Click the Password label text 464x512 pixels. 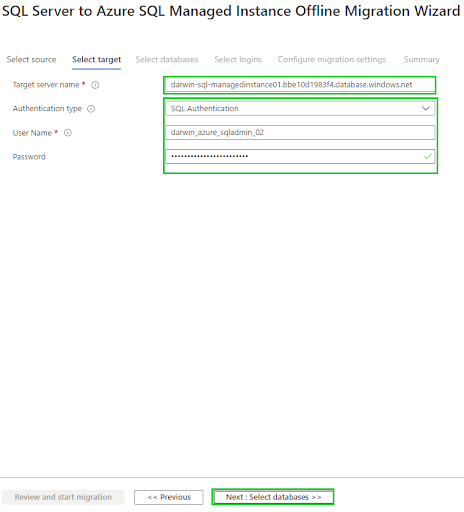[x=29, y=157]
